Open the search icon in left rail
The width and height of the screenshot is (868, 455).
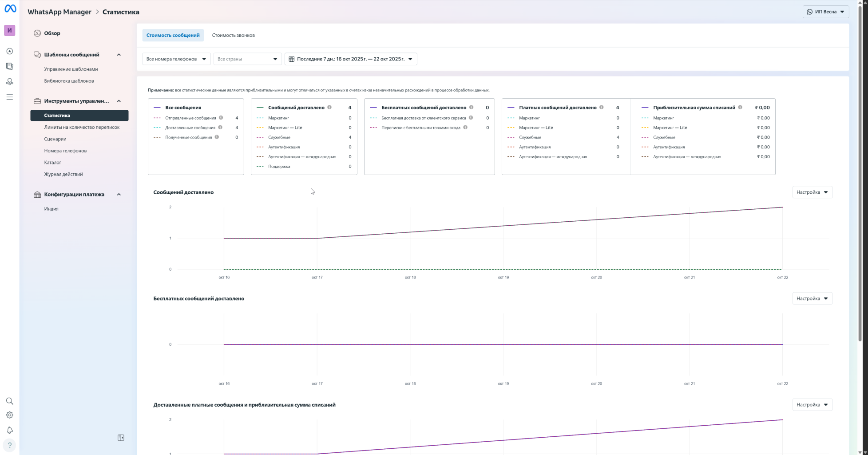point(9,401)
